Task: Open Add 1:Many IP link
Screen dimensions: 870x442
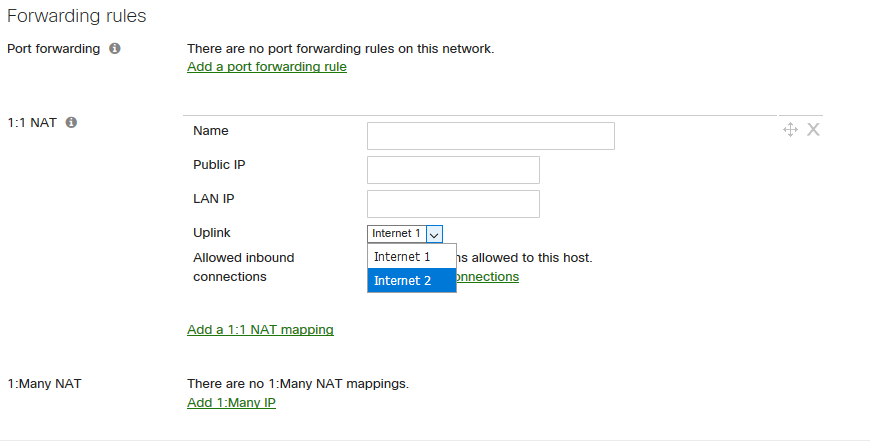Action: click(x=231, y=403)
